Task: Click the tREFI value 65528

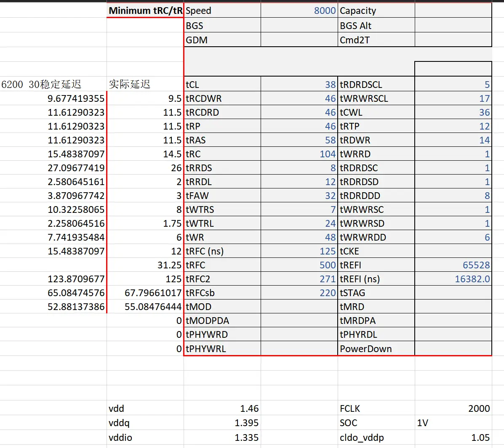Action: pyautogui.click(x=453, y=265)
